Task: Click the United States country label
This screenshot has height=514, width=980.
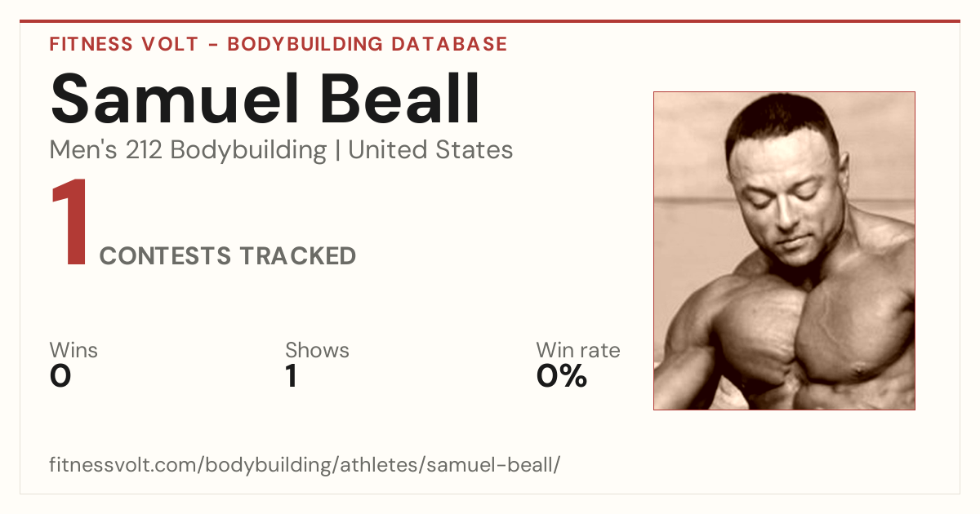Action: [x=430, y=150]
